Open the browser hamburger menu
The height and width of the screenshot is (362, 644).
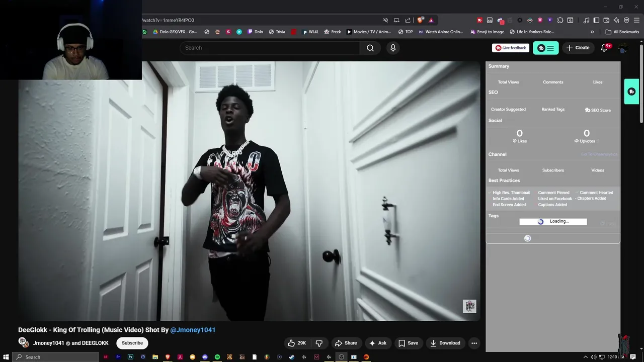coord(636,20)
